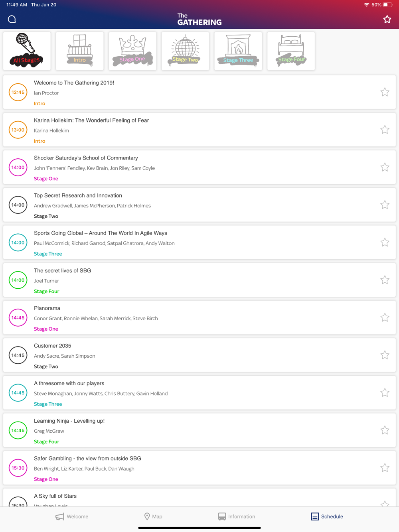Filter by Stage Three fireplace icon
This screenshot has height=532, width=399.
coord(238,51)
